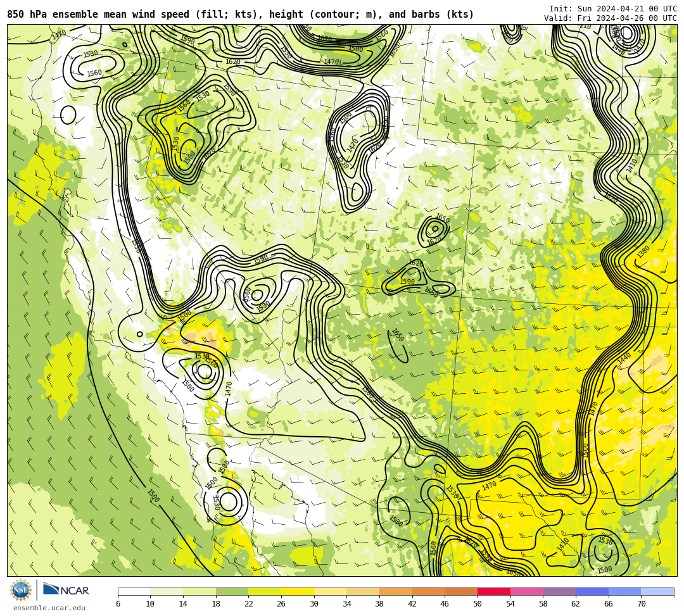Pick the orange 38–42 kts legend swatch
684x616 pixels.
(x=396, y=591)
